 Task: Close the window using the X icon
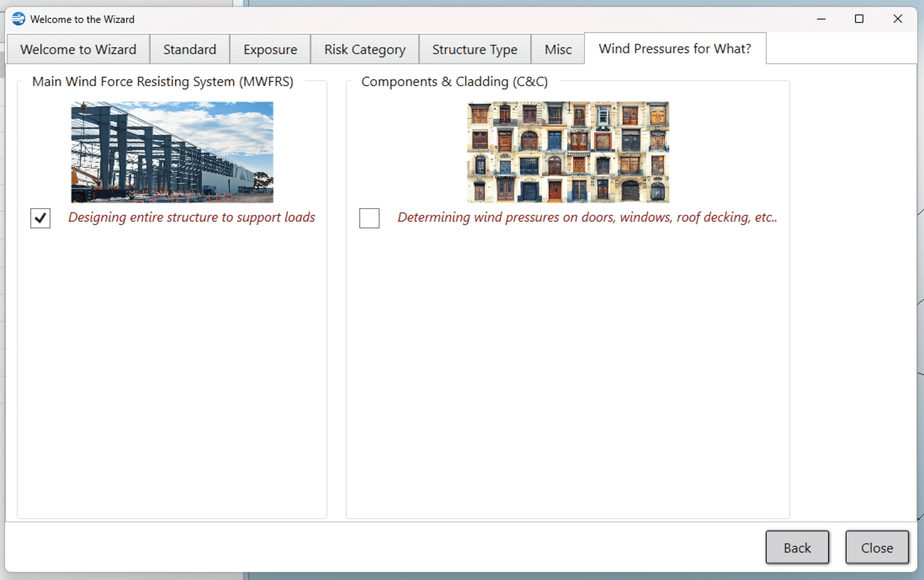click(x=898, y=19)
